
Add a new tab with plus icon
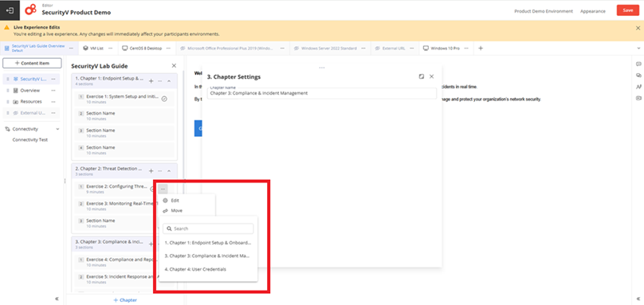click(481, 49)
